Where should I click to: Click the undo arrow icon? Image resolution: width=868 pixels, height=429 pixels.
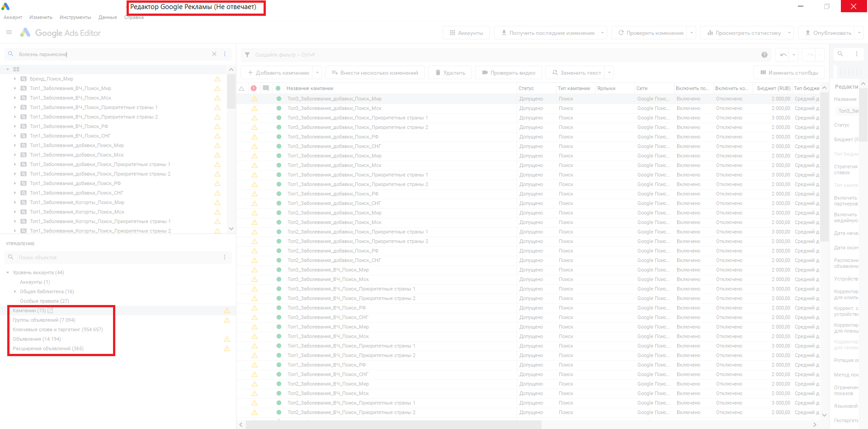[783, 55]
